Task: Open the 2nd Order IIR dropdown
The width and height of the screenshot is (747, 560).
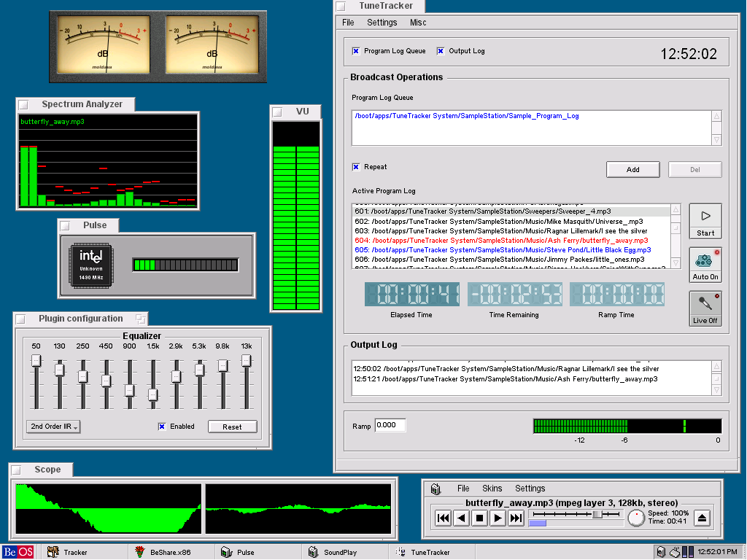Action: coord(54,427)
